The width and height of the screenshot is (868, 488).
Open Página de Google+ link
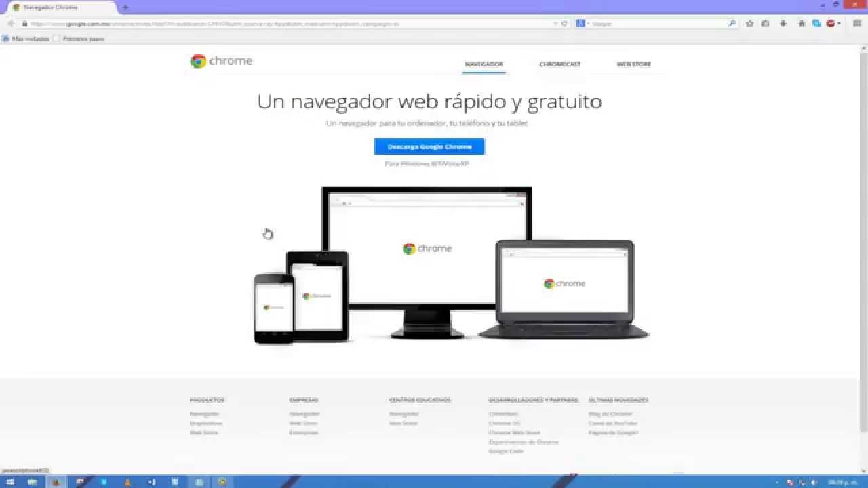[x=614, y=432]
